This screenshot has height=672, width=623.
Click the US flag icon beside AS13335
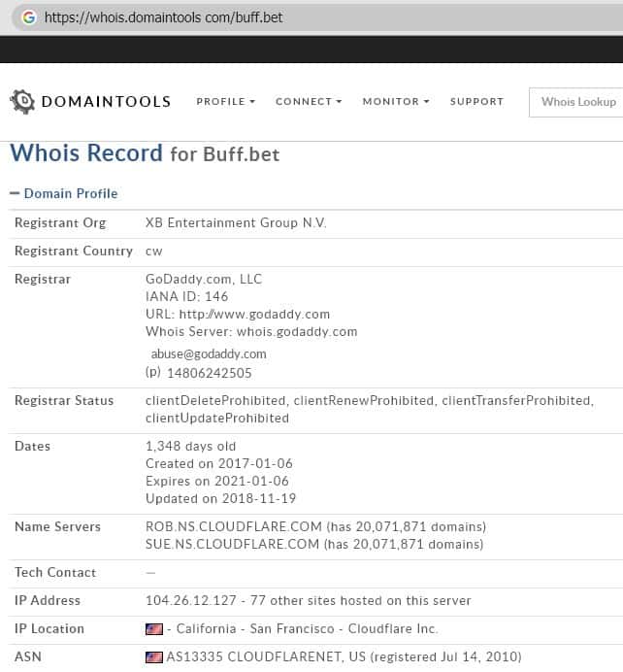click(153, 657)
